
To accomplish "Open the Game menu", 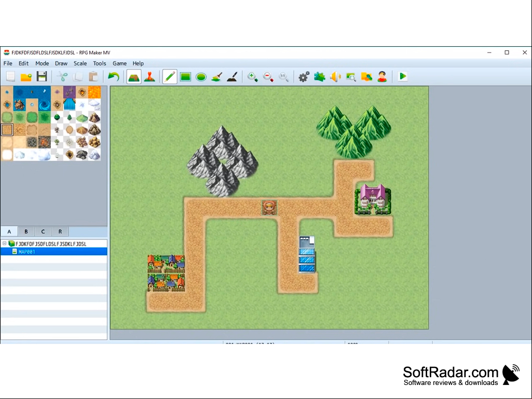I will (x=119, y=63).
